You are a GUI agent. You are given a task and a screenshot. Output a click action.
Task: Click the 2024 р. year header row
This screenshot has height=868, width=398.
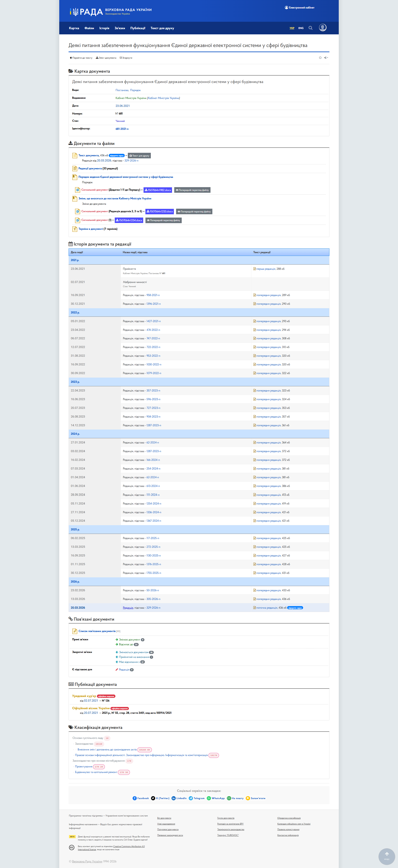199,434
